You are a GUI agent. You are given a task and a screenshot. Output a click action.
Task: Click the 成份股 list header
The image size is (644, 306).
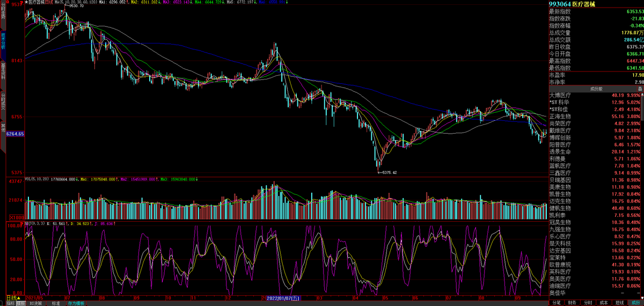[596, 89]
